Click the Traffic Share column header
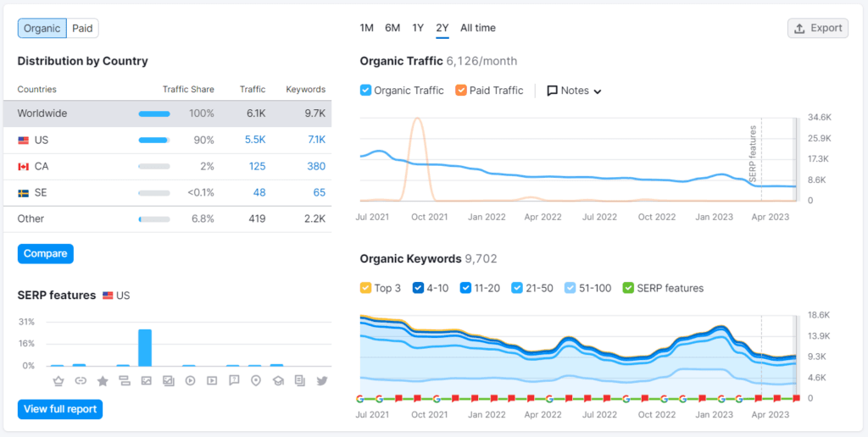The image size is (868, 437). coord(188,90)
